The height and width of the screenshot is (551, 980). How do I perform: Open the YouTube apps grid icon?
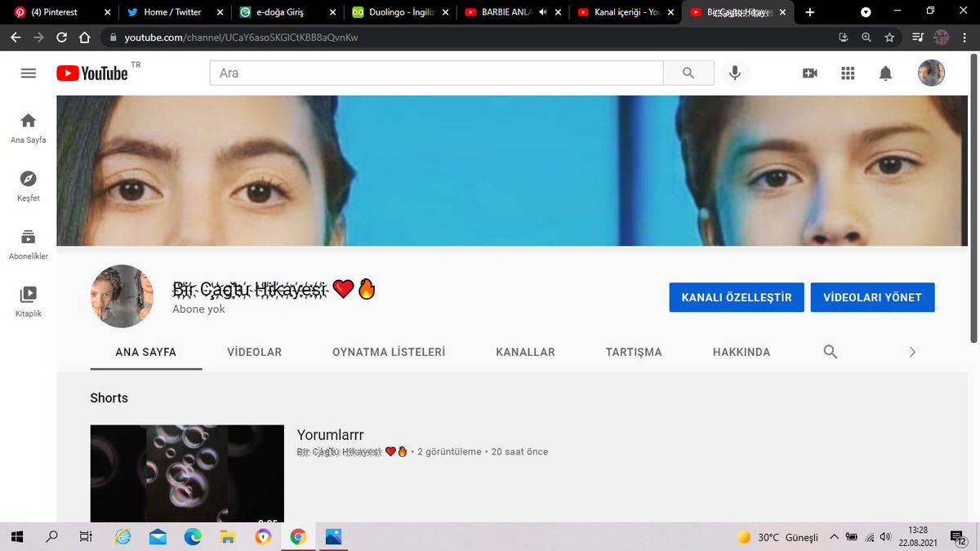pyautogui.click(x=847, y=73)
